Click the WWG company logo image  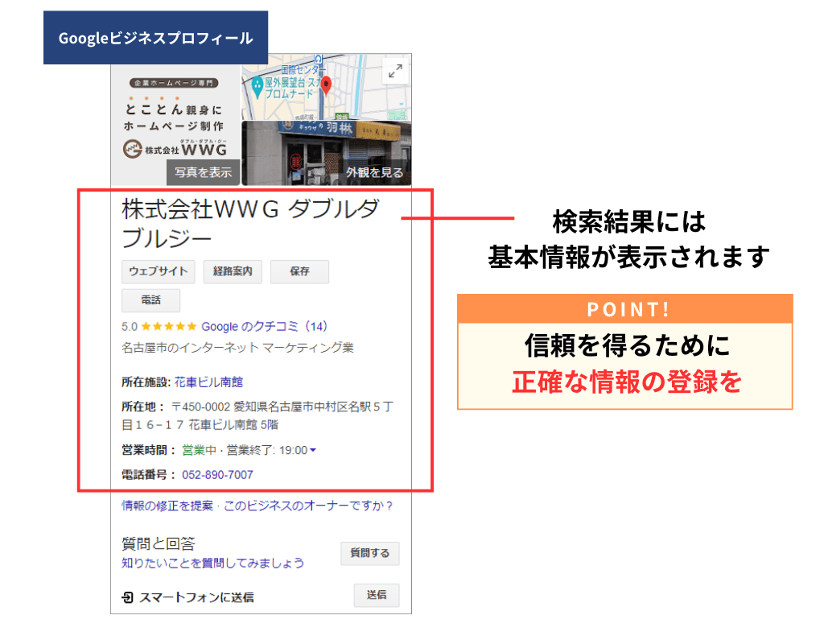175,119
